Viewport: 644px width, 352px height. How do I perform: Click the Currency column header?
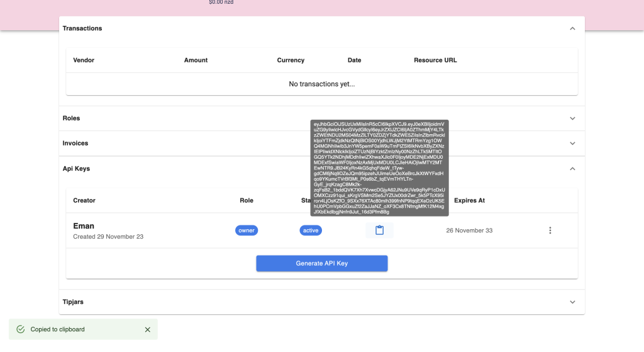[x=291, y=60]
